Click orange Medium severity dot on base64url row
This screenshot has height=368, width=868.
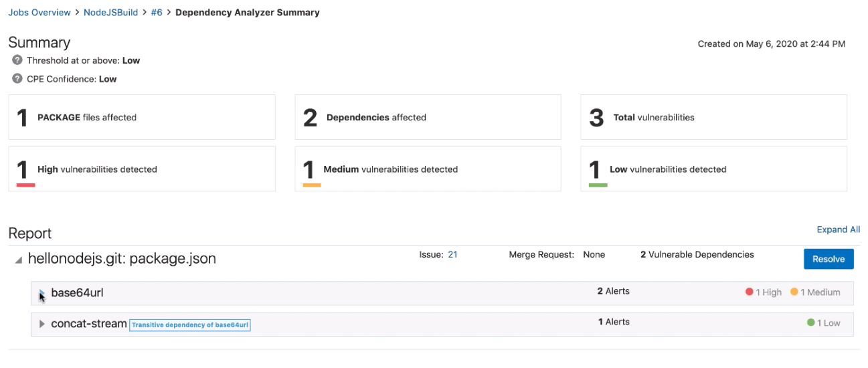[794, 292]
